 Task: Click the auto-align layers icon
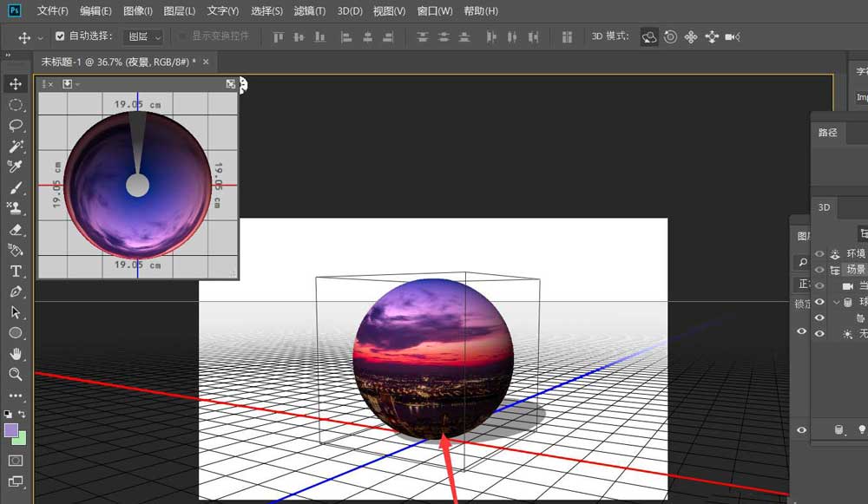[x=567, y=37]
